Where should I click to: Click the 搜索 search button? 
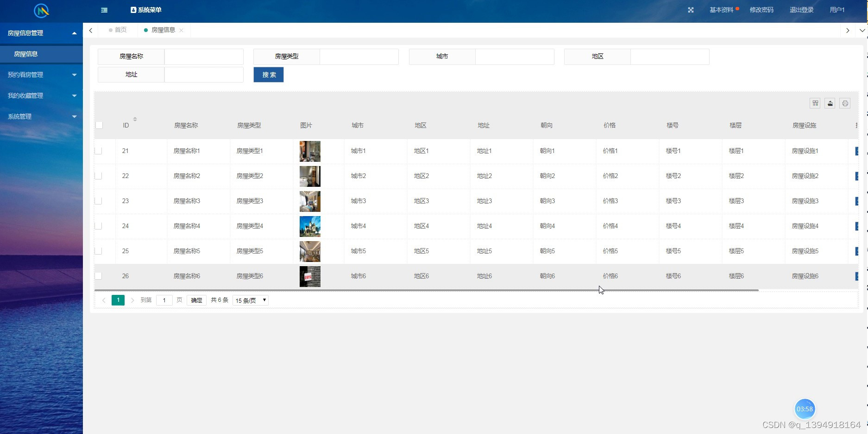[x=269, y=75]
